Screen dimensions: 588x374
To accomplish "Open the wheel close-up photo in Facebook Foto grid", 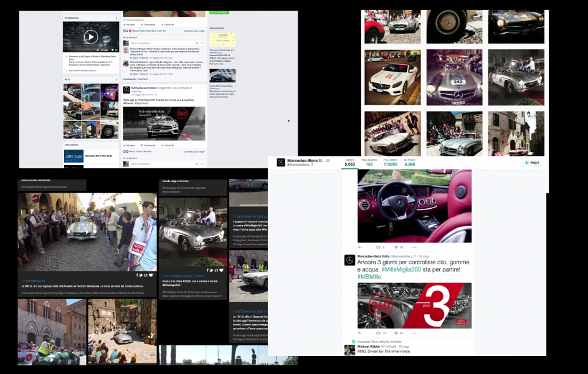I will [x=110, y=130].
